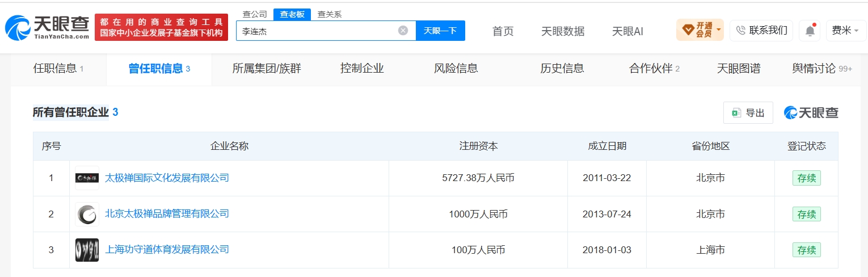
Task: Click the 联系我们 contact button
Action: (761, 30)
